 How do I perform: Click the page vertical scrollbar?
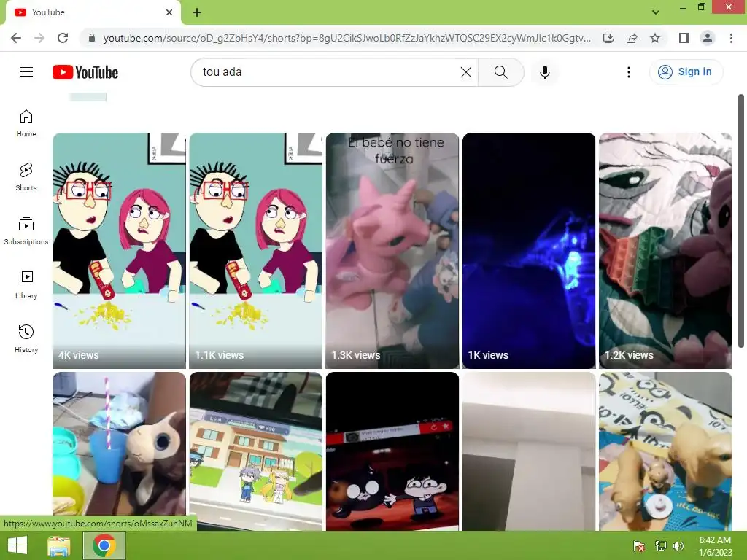741,221
